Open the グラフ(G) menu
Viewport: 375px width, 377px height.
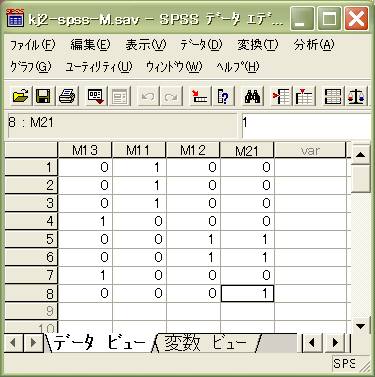(x=31, y=67)
